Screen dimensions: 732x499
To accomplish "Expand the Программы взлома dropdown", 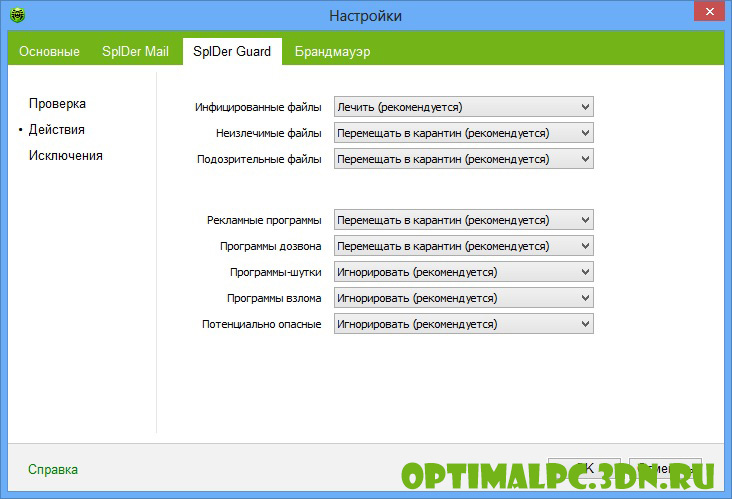I will (464, 298).
